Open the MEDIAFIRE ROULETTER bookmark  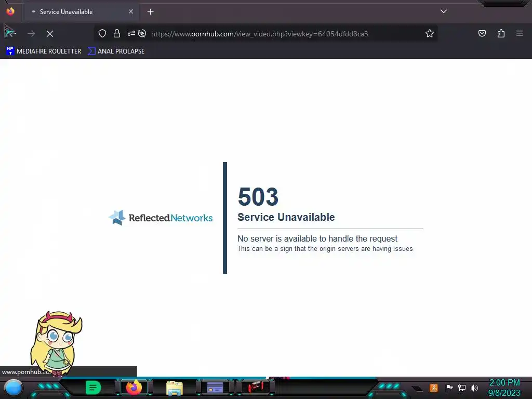pyautogui.click(x=44, y=51)
